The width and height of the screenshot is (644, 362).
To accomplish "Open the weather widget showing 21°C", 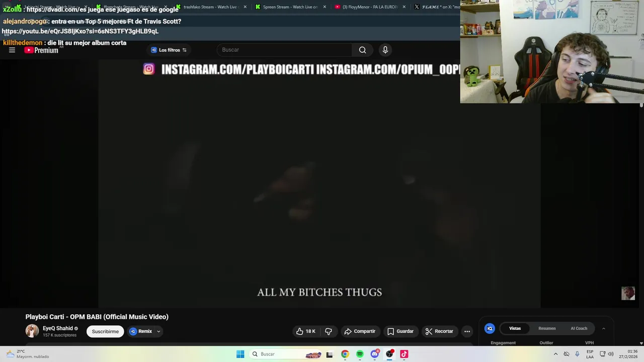I will [28, 354].
